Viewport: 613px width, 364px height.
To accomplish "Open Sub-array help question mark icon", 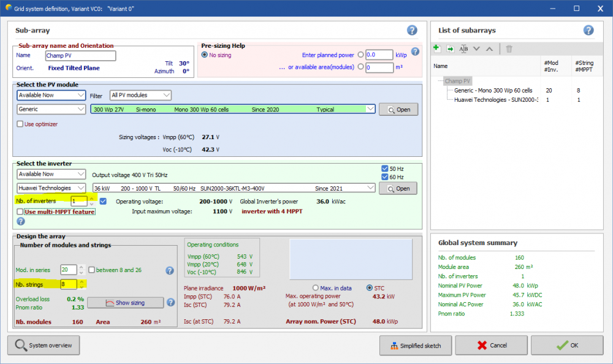I will coord(412,30).
